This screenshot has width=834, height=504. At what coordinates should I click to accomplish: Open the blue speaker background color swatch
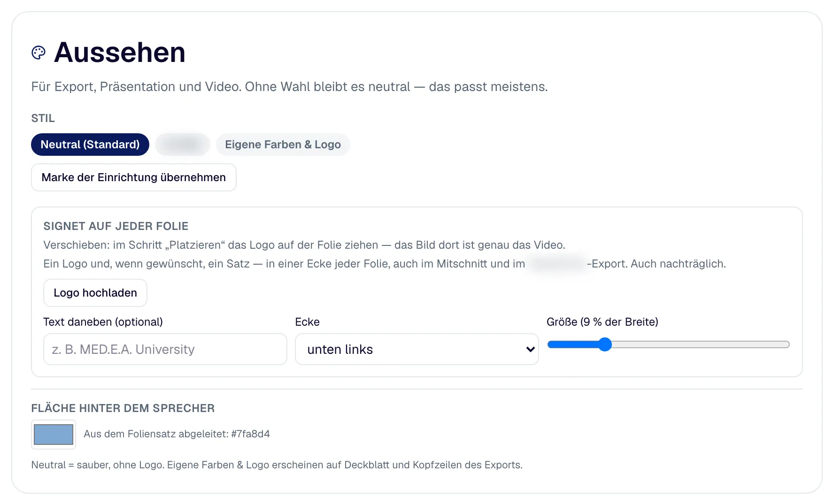54,435
